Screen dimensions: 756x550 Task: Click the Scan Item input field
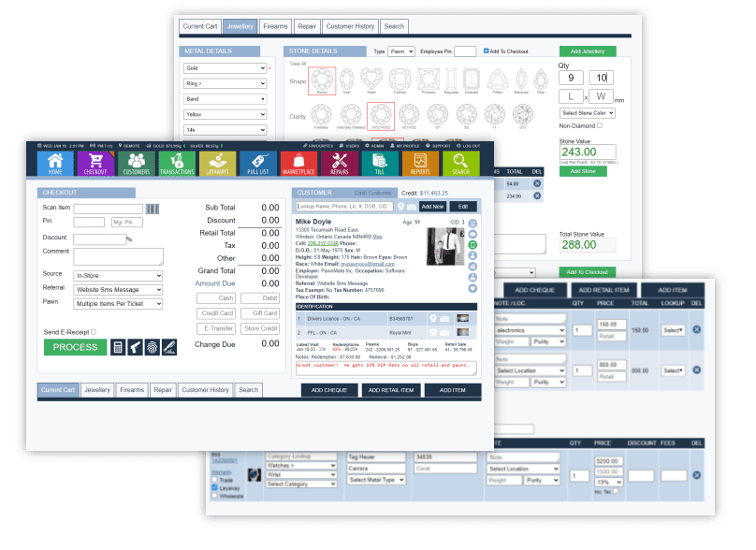108,209
